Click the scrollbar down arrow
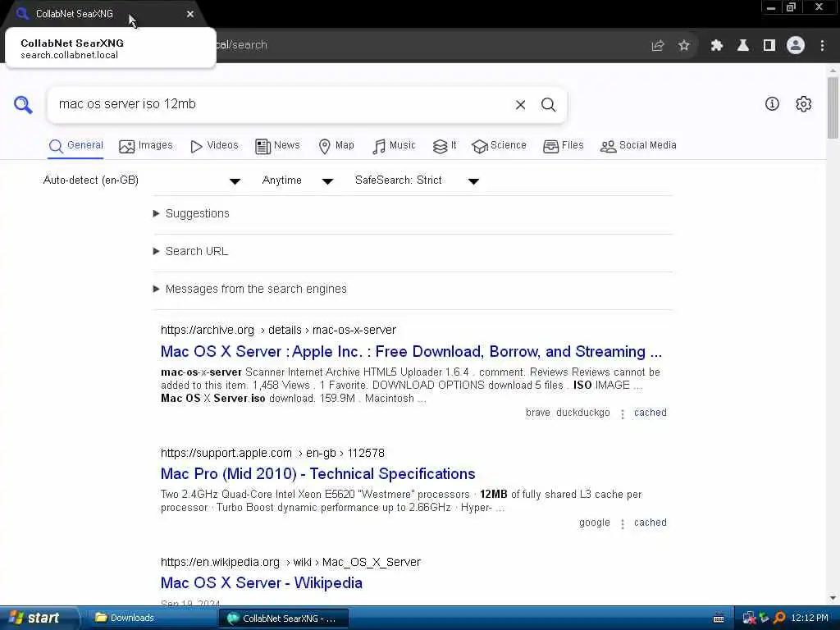The height and width of the screenshot is (630, 840). tap(833, 598)
